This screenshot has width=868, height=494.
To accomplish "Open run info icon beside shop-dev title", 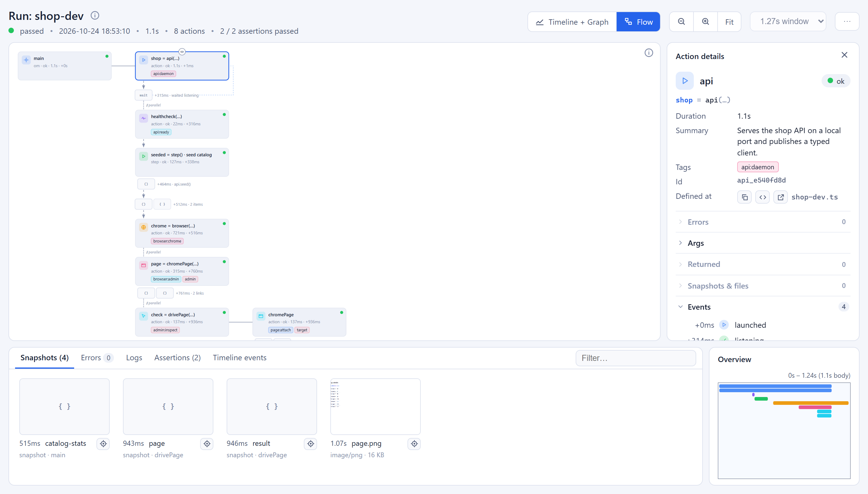I will (x=95, y=15).
